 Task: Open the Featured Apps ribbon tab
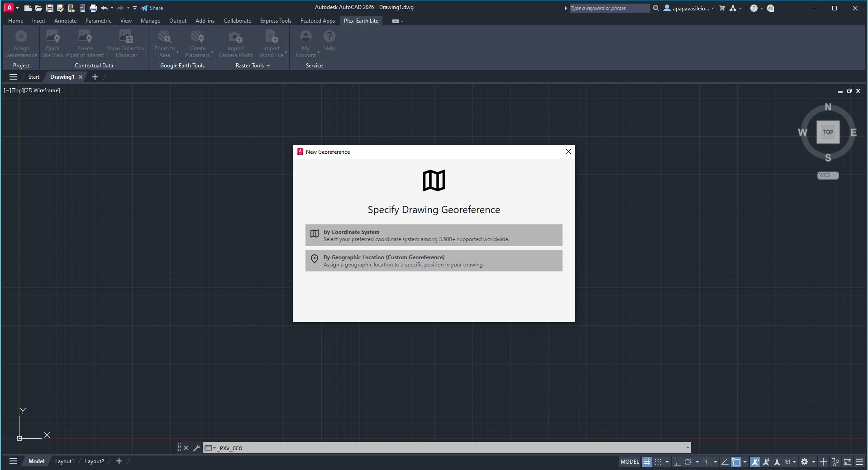click(318, 21)
